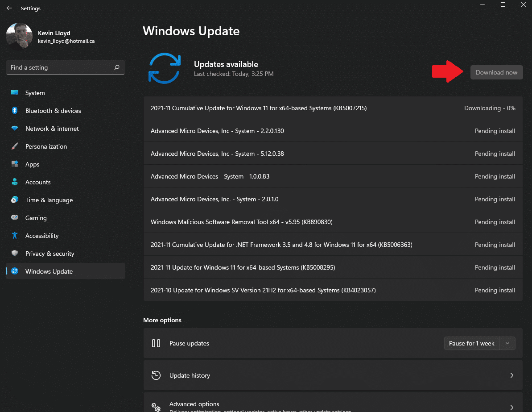
Task: Expand Advanced options with its chevron
Action: click(512, 407)
